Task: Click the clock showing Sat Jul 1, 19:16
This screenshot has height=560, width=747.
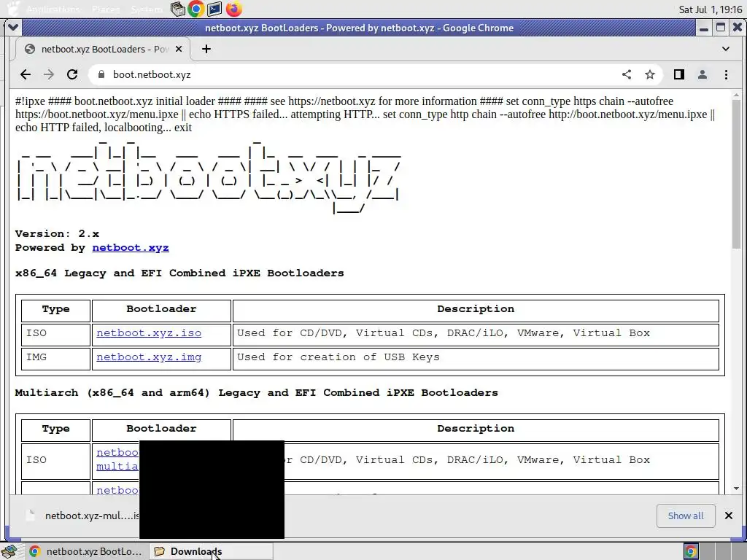Action: [x=711, y=9]
